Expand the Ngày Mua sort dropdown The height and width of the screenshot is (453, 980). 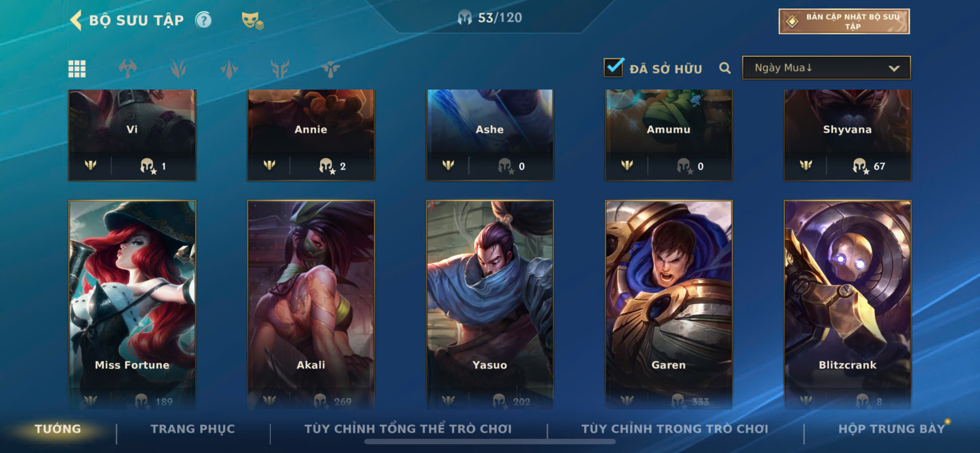click(826, 68)
